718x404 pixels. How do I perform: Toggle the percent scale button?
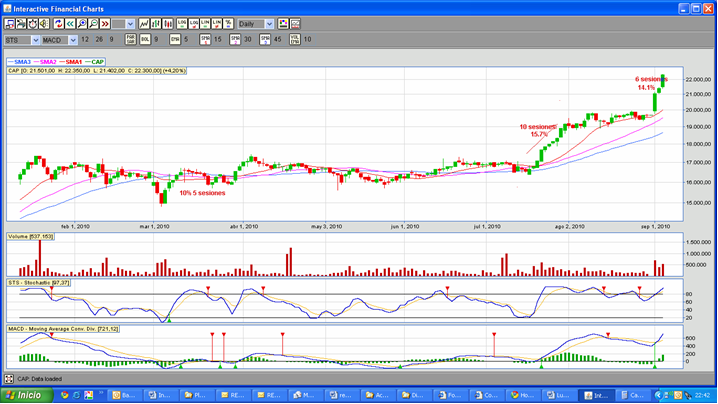click(x=227, y=23)
